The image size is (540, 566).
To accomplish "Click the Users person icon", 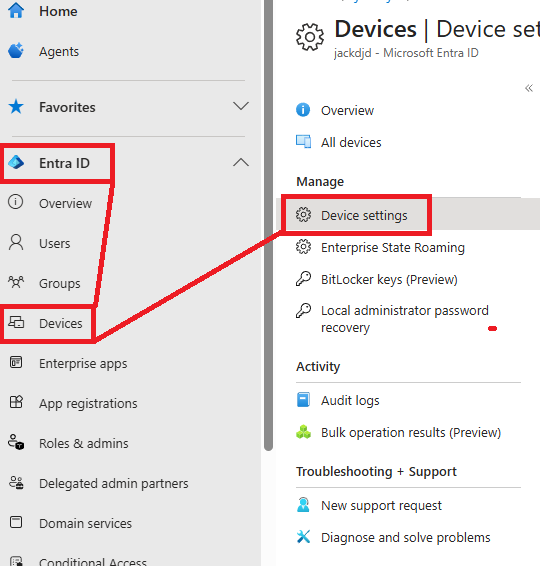I will 16,242.
